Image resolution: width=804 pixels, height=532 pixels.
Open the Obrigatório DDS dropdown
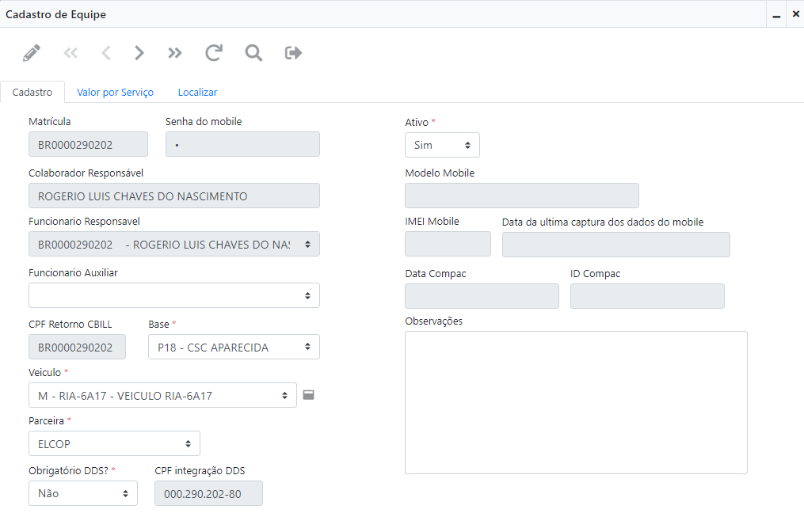pos(83,493)
